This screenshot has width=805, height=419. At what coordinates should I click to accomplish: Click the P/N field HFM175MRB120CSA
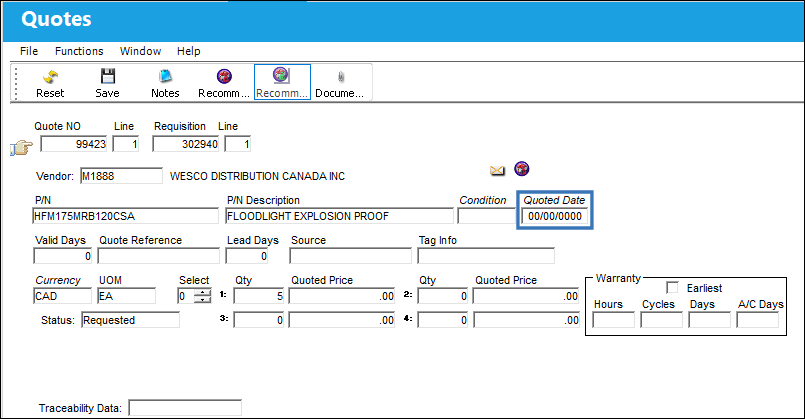pyautogui.click(x=125, y=216)
